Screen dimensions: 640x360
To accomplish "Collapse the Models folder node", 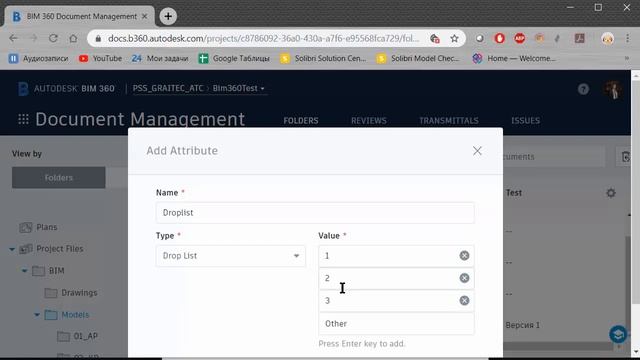I will (37, 315).
